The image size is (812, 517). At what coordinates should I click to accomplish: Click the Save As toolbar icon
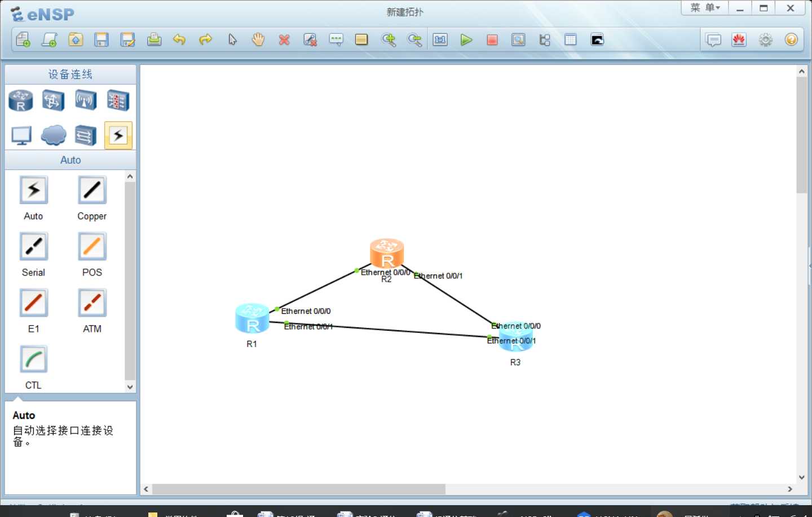[x=128, y=40]
